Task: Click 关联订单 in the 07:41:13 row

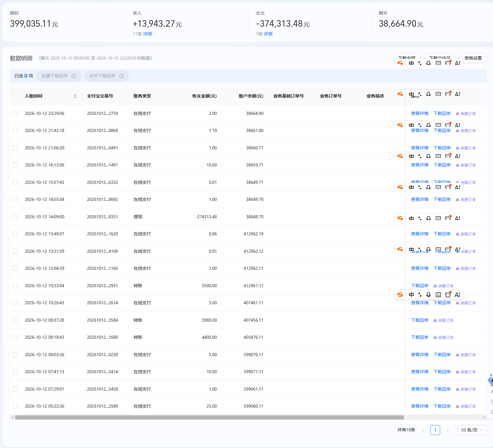Action: [466, 372]
